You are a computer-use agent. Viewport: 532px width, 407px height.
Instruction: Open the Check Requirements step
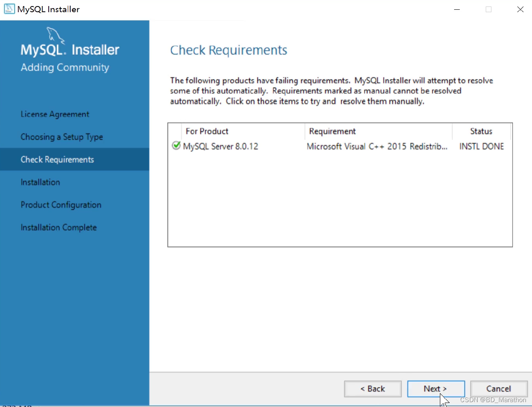57,160
